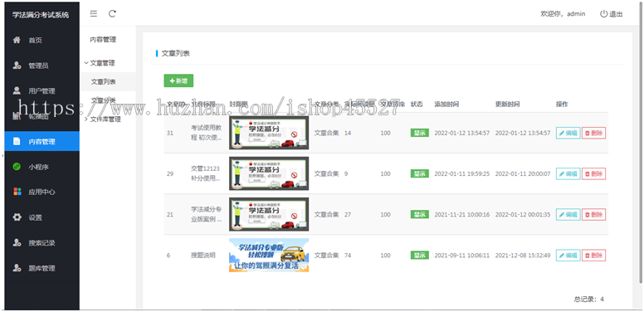Viewport: 644px width, 312px height.
Task: Go to 用户管理 in sidebar
Action: point(41,90)
